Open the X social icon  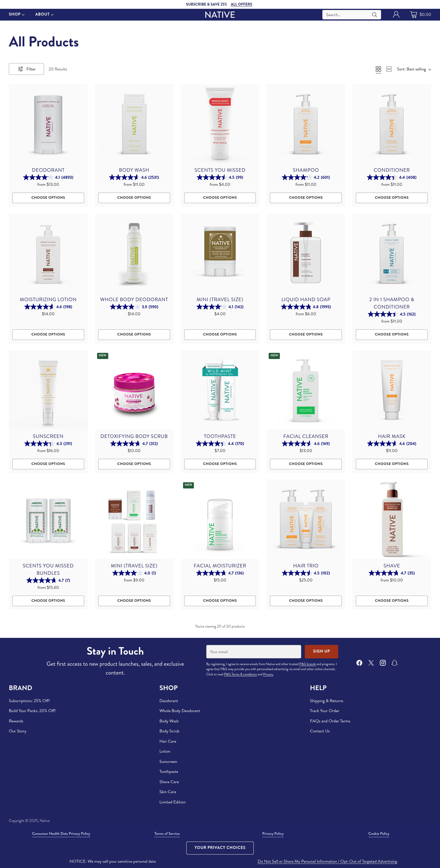371,663
